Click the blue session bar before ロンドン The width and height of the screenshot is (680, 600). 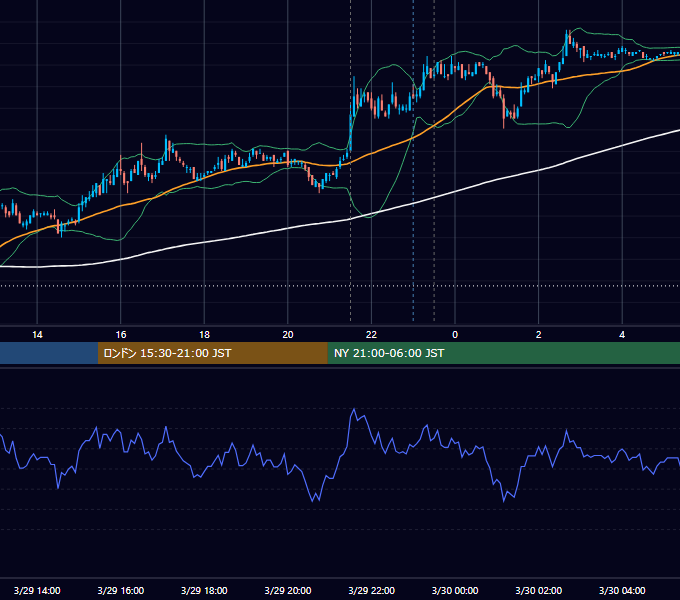click(49, 353)
